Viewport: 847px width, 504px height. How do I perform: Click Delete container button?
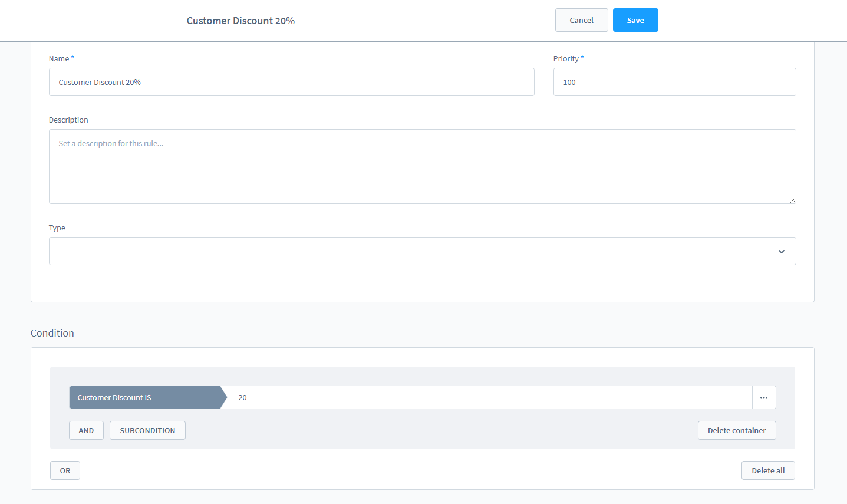737,430
